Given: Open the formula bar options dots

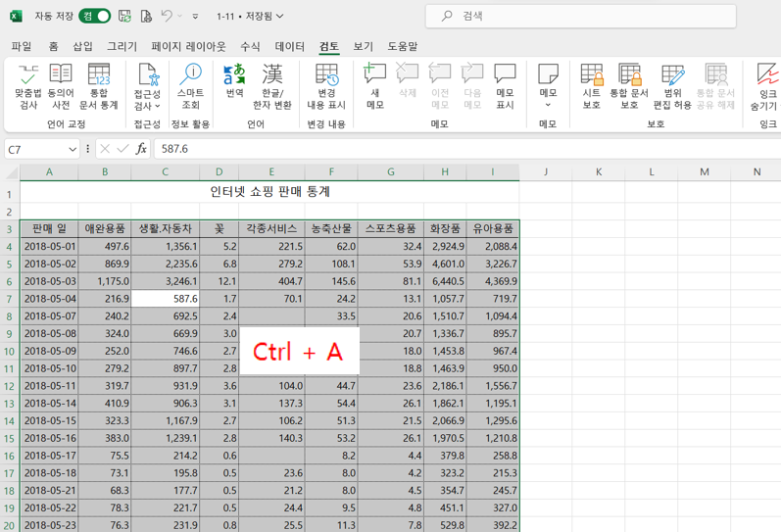Looking at the screenshot, I should [x=87, y=149].
